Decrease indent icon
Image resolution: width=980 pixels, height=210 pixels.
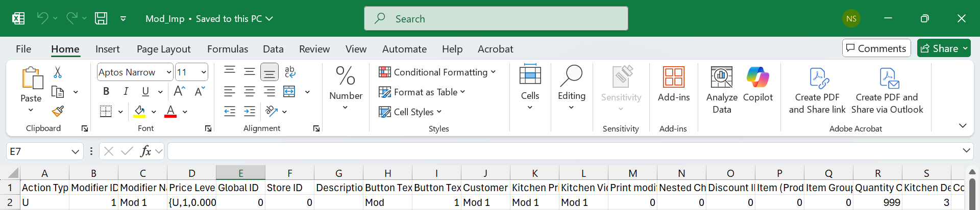point(230,111)
